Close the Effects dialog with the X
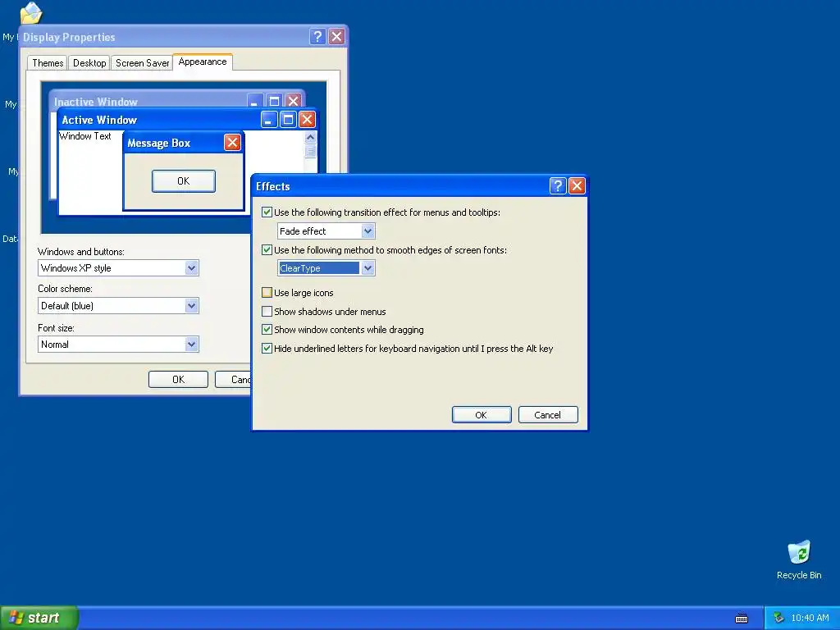Screen dimensions: 840x630 577,186
